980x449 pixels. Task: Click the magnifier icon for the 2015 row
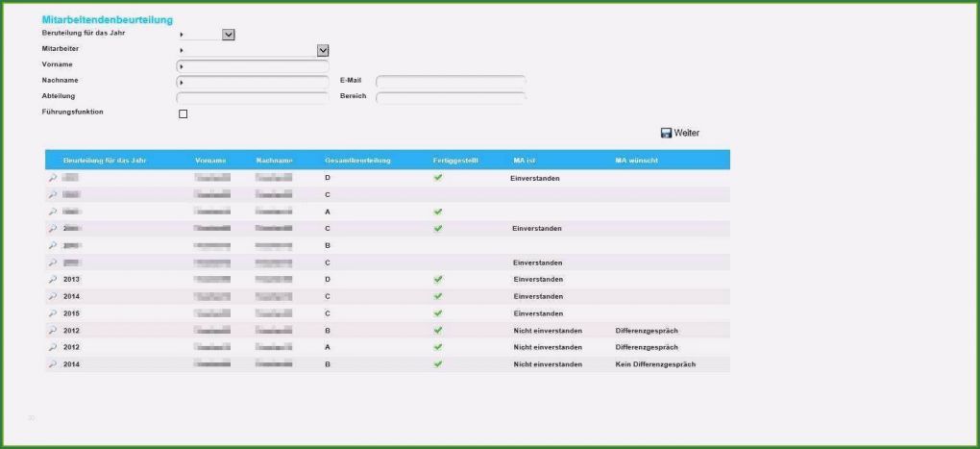click(x=53, y=313)
